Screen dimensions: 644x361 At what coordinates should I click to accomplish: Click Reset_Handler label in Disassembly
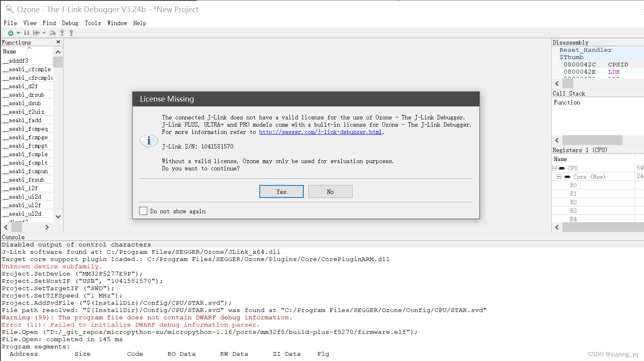[x=585, y=50]
